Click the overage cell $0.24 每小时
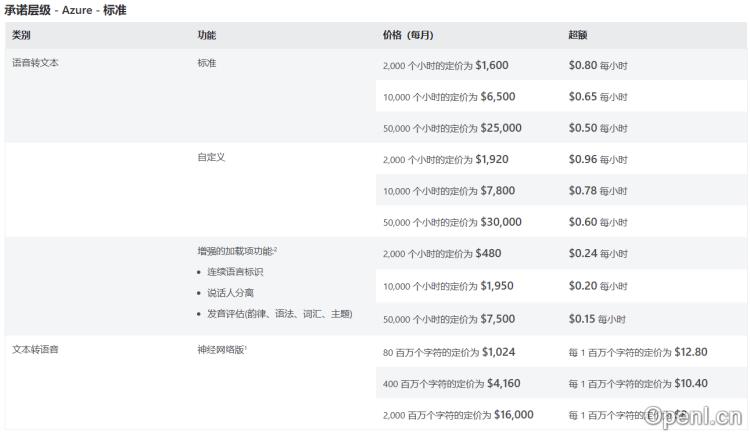 click(x=598, y=253)
